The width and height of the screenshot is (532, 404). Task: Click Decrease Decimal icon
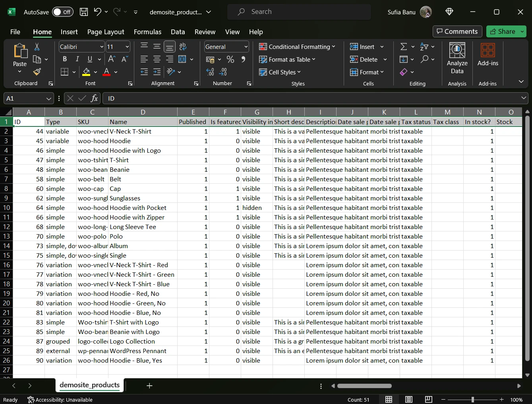223,72
